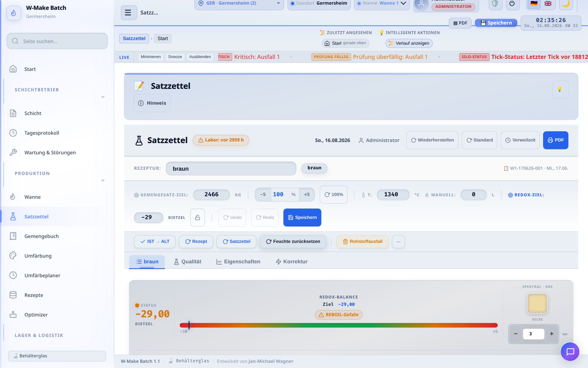
Task: Open the GER · Germersheim location dropdown
Action: click(x=239, y=4)
